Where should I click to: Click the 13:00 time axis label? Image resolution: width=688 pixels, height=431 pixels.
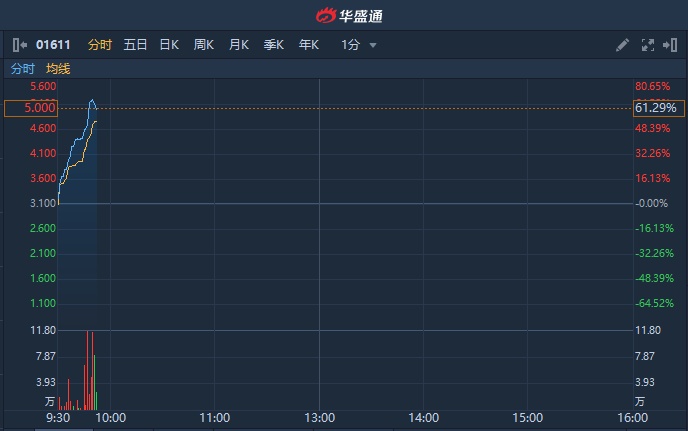[x=319, y=418]
